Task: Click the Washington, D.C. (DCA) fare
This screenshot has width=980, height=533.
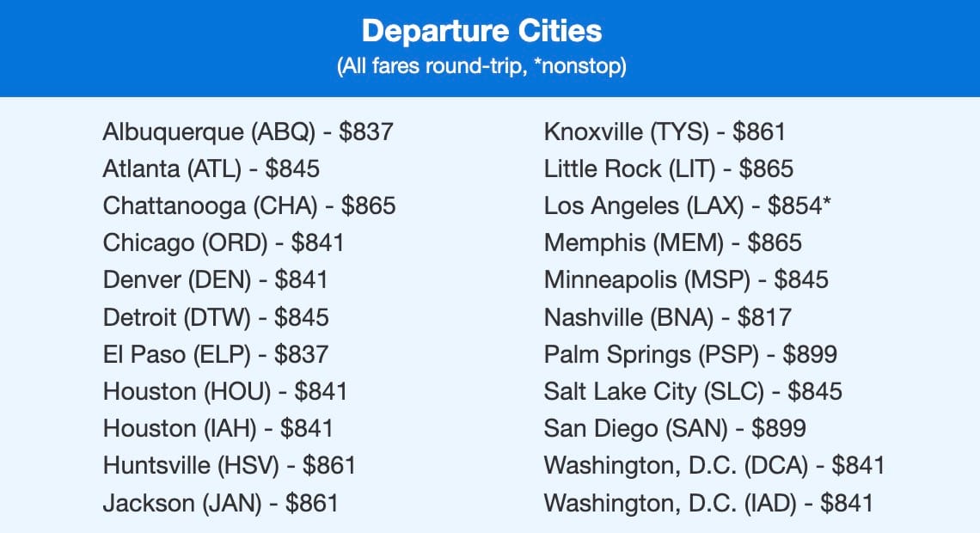Action: (x=714, y=466)
